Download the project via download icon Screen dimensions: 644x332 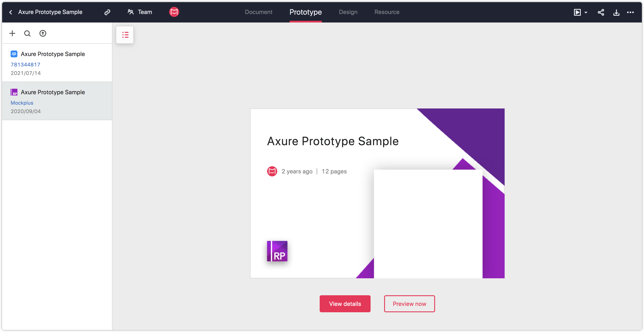(616, 12)
